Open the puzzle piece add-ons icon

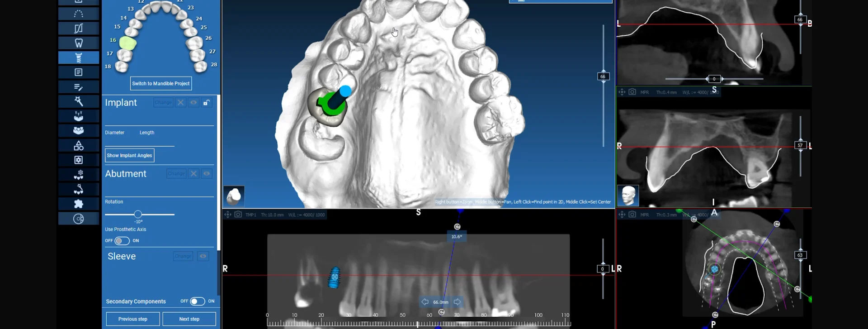[79, 204]
